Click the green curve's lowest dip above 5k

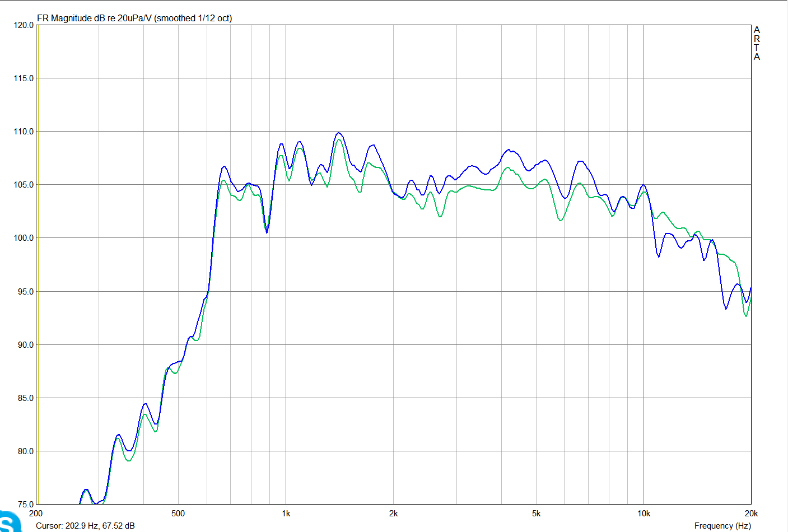click(x=746, y=316)
